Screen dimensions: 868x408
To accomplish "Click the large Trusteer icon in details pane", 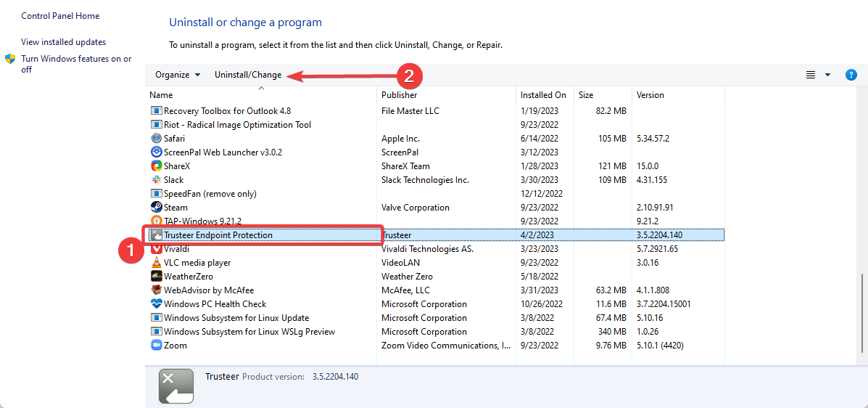I will pyautogui.click(x=176, y=386).
